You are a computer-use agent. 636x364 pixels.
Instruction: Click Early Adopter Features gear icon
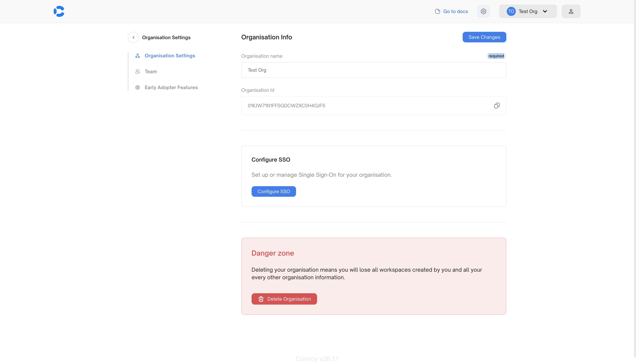[137, 87]
